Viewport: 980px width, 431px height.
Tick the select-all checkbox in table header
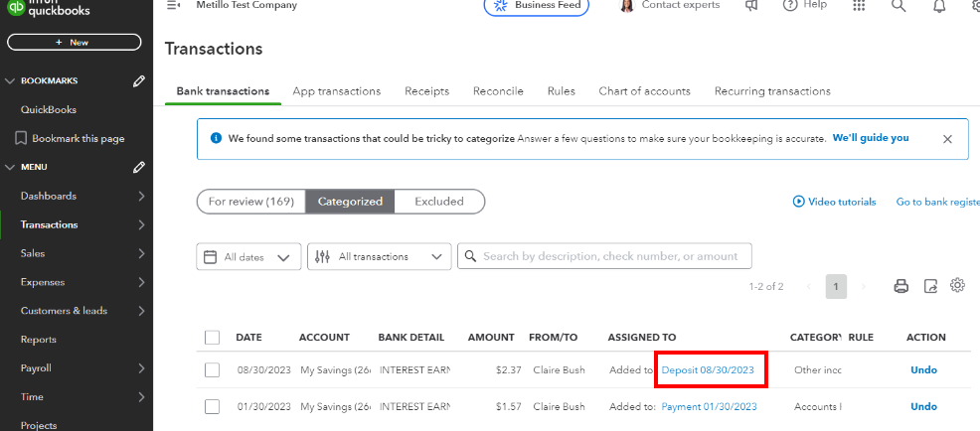[212, 338]
